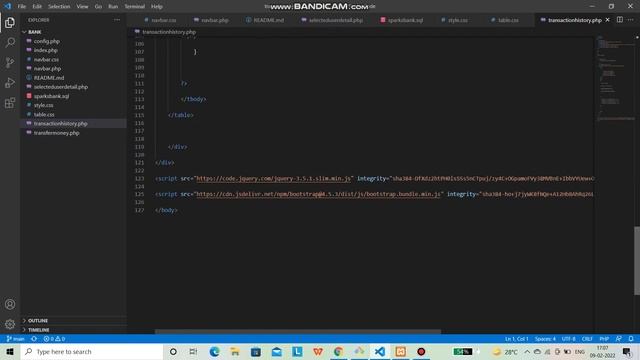Open the Mail app in taskbar
Screen dimensions: 640x360
tap(276, 351)
